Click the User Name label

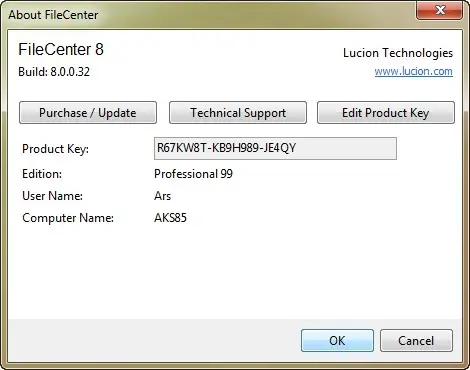pyautogui.click(x=52, y=196)
